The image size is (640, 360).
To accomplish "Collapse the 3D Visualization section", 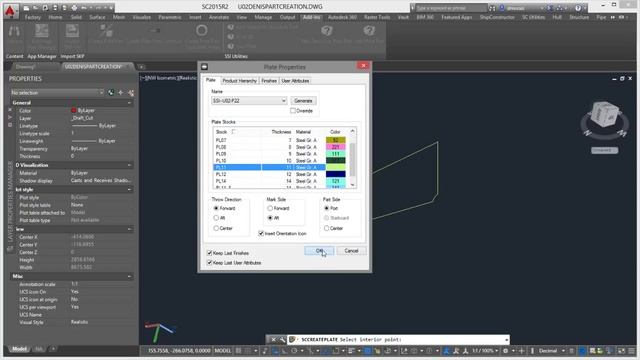I will pos(129,165).
